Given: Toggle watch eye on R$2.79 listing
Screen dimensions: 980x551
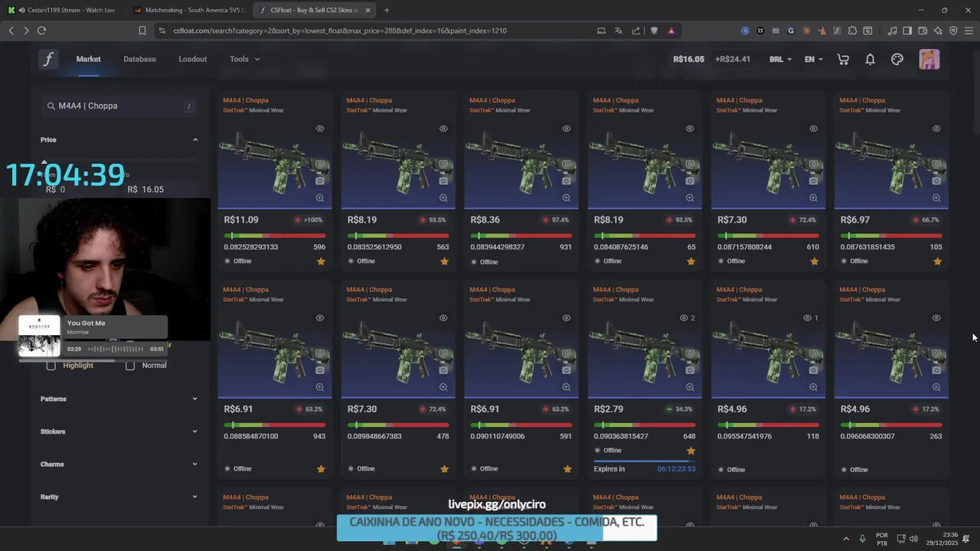Looking at the screenshot, I should tap(684, 318).
